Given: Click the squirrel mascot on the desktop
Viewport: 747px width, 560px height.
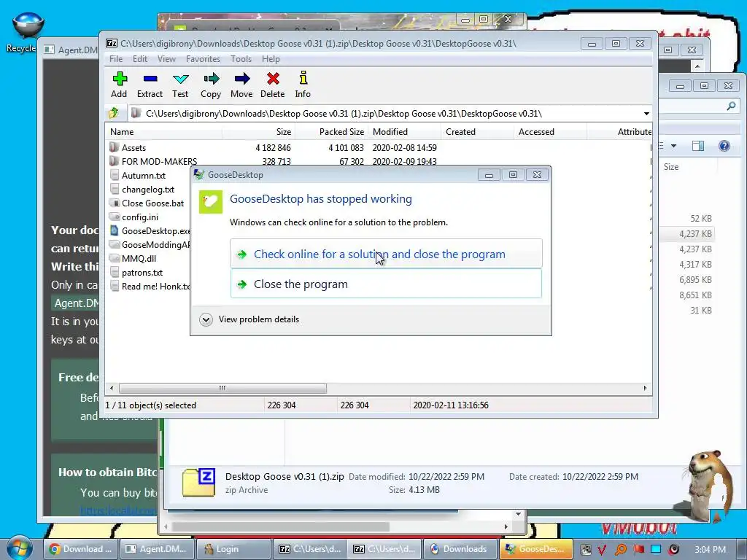Looking at the screenshot, I should pyautogui.click(x=709, y=486).
